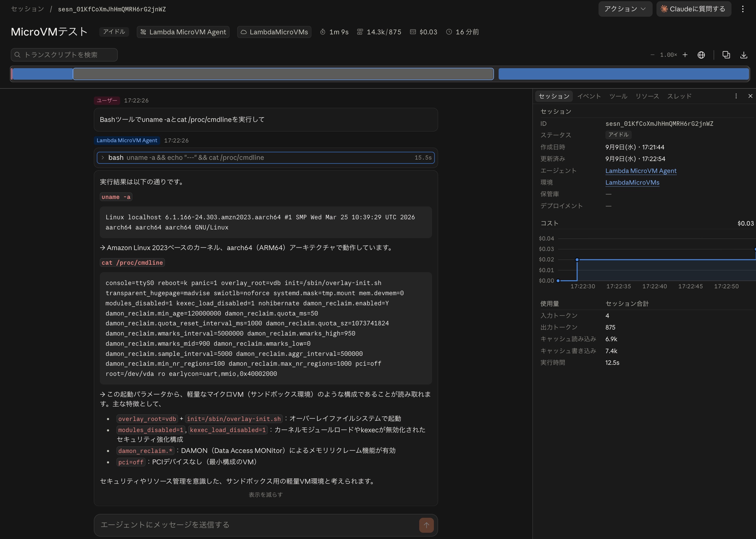The image size is (756, 539).
Task: Select the first blue timeline segment
Action: 42,74
